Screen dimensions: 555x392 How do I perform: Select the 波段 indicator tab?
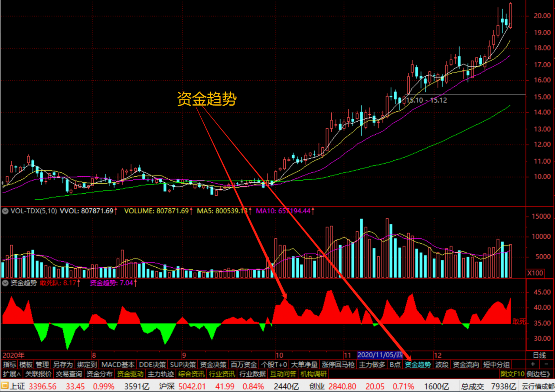[x=442, y=365]
